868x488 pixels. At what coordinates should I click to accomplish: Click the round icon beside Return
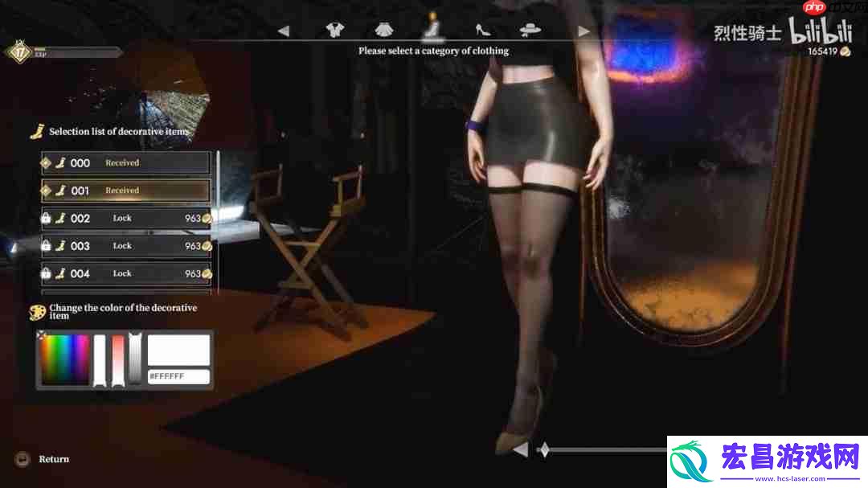23,459
